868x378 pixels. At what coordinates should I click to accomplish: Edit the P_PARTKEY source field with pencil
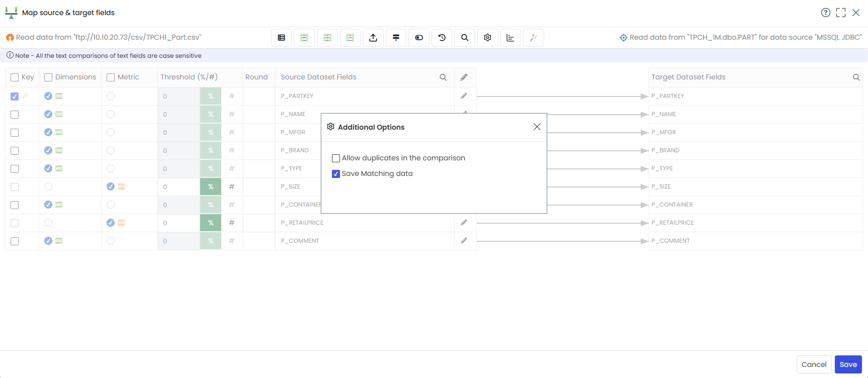464,96
